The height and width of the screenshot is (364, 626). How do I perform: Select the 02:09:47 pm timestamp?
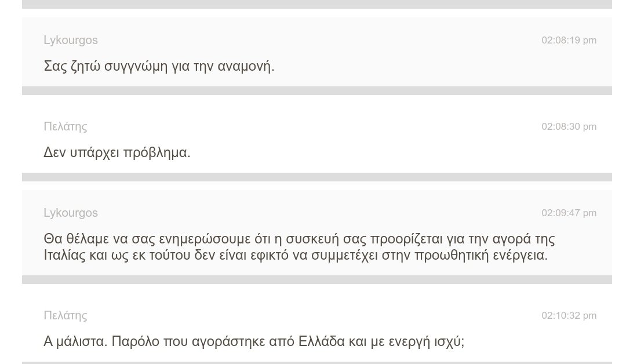click(569, 213)
